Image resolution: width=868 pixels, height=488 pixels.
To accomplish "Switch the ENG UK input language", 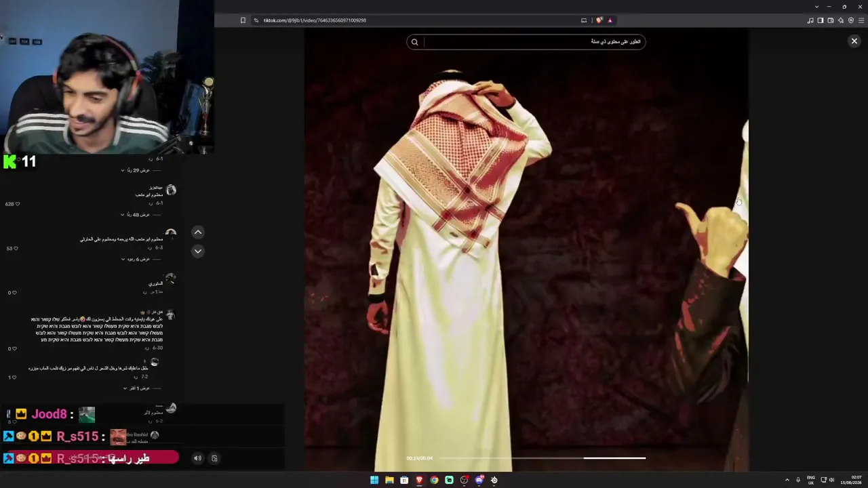I will [811, 480].
